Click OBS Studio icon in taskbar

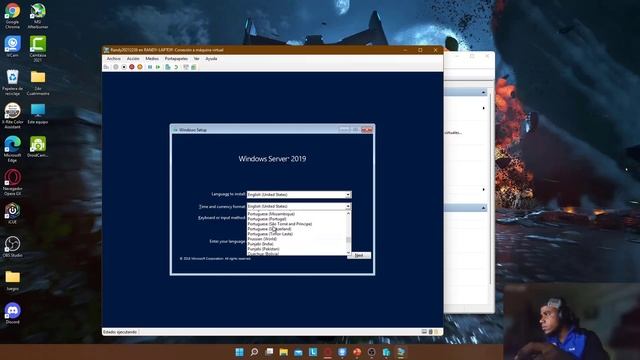(x=371, y=352)
